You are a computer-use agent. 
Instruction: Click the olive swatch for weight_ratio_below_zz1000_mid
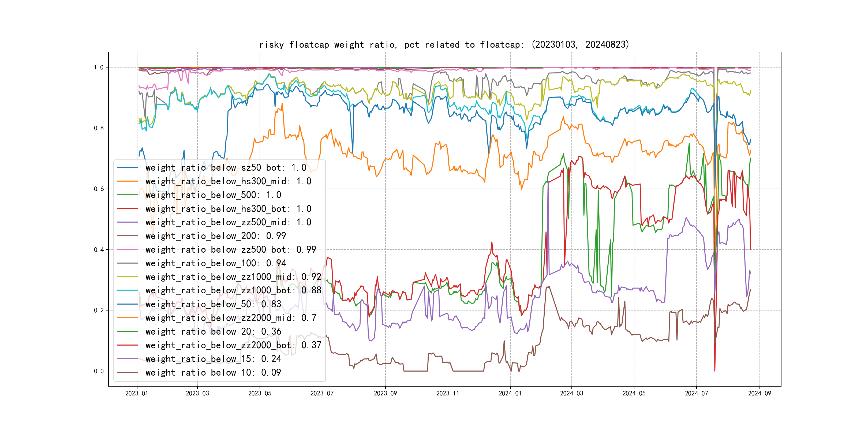[127, 277]
